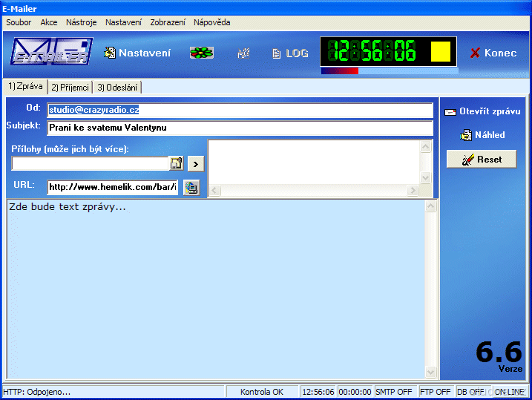
Task: Click ON LINE status indicator
Action: click(510, 392)
